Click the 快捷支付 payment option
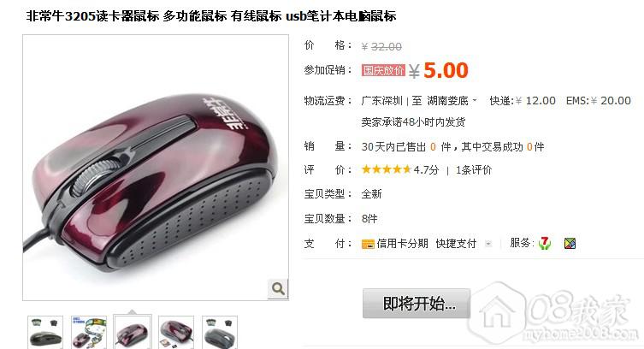 456,244
